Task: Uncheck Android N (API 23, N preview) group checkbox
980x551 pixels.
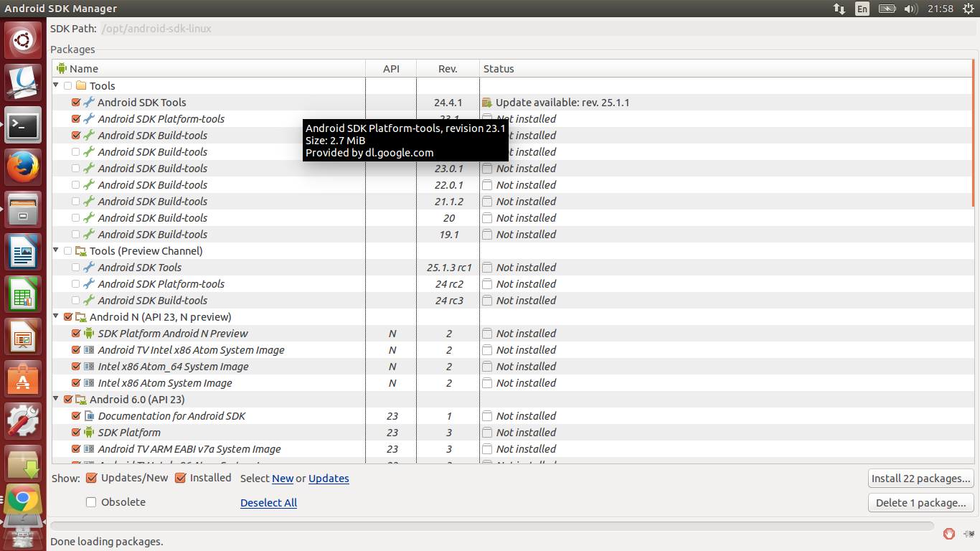Action: click(68, 316)
